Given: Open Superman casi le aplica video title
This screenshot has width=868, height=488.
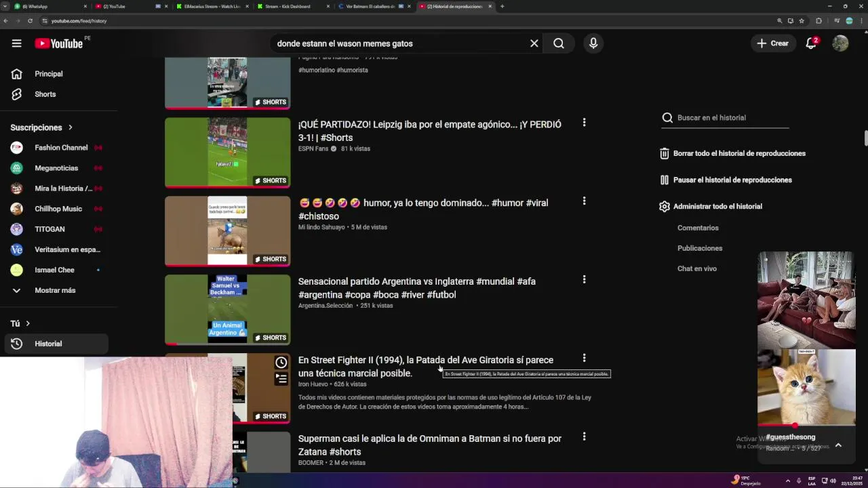Looking at the screenshot, I should (x=430, y=445).
